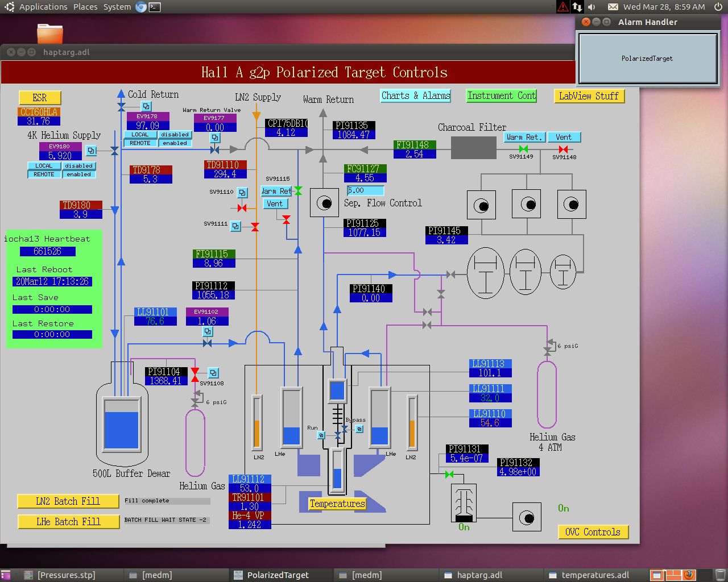Start LHe Batch Fill

point(68,522)
